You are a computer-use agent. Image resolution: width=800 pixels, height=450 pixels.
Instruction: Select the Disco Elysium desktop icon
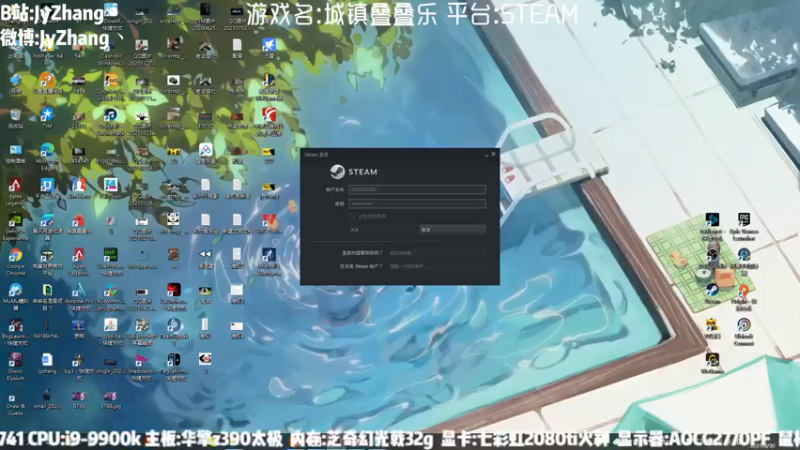15,367
